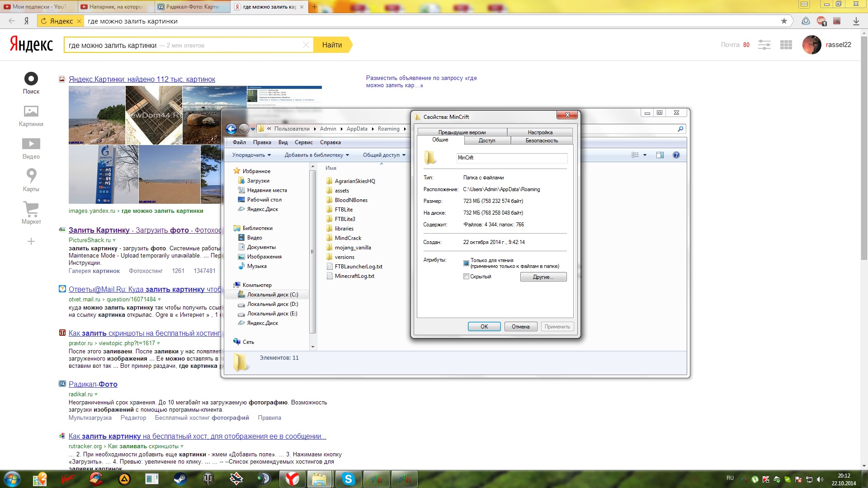This screenshot has height=488, width=868.
Task: Toggle the 'Скрытый' attribute checkbox
Action: [x=466, y=277]
